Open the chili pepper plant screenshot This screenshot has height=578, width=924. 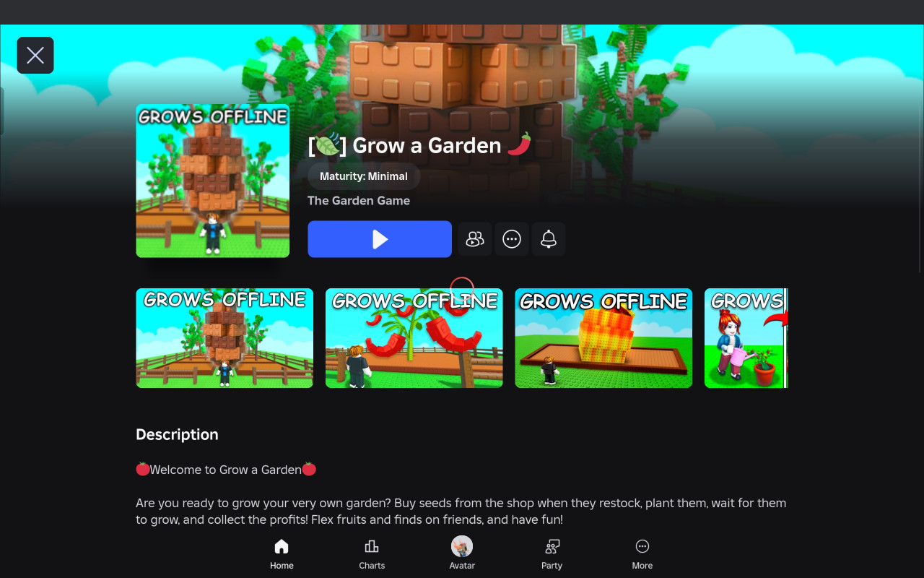(414, 338)
